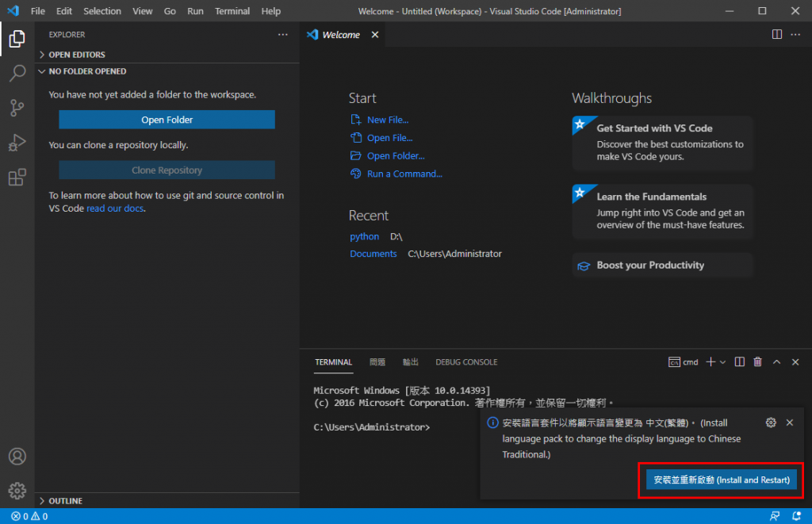Open the Go menu
812x524 pixels.
click(170, 11)
